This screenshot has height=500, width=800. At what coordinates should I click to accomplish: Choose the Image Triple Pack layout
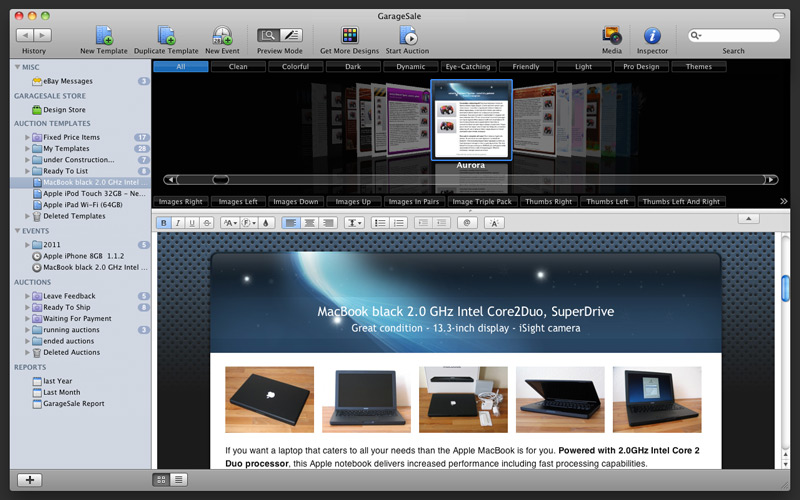pyautogui.click(x=482, y=202)
